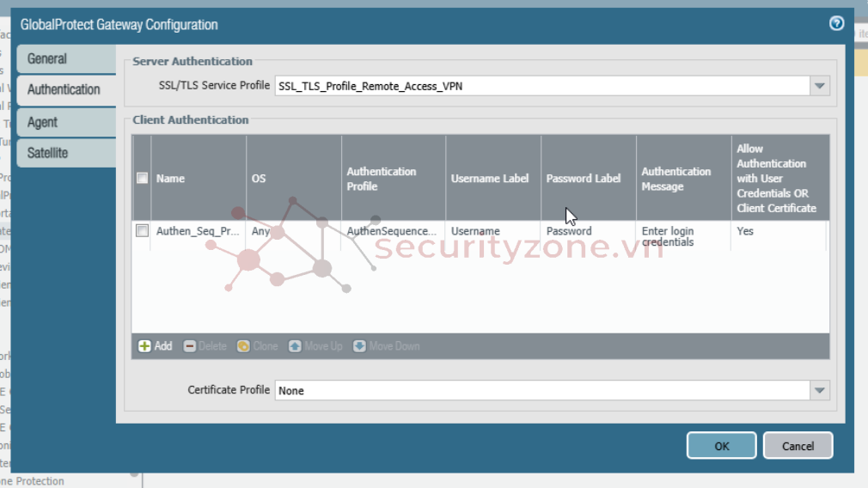Click the Certificate Profile field showing None
The image size is (868, 488).
(541, 391)
